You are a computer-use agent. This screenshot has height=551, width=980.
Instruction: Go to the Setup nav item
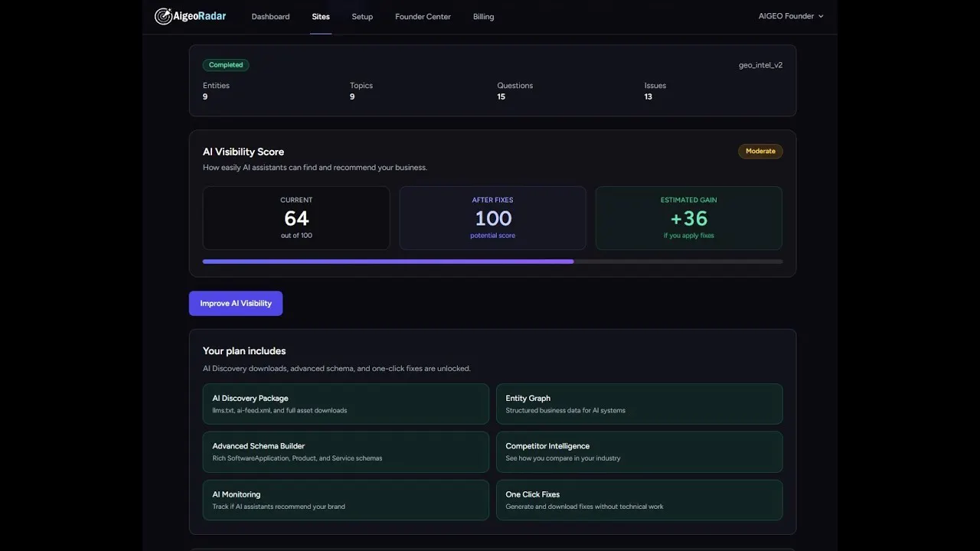(362, 17)
